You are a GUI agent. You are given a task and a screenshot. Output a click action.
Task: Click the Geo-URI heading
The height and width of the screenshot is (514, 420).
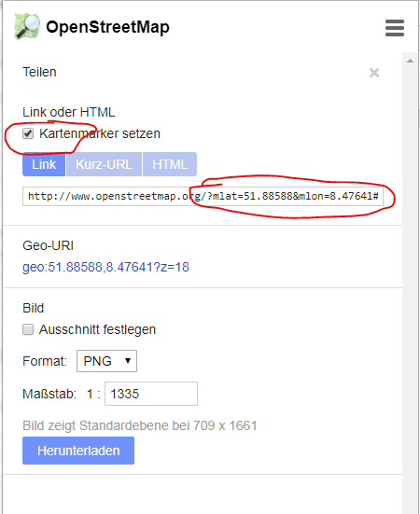click(49, 245)
